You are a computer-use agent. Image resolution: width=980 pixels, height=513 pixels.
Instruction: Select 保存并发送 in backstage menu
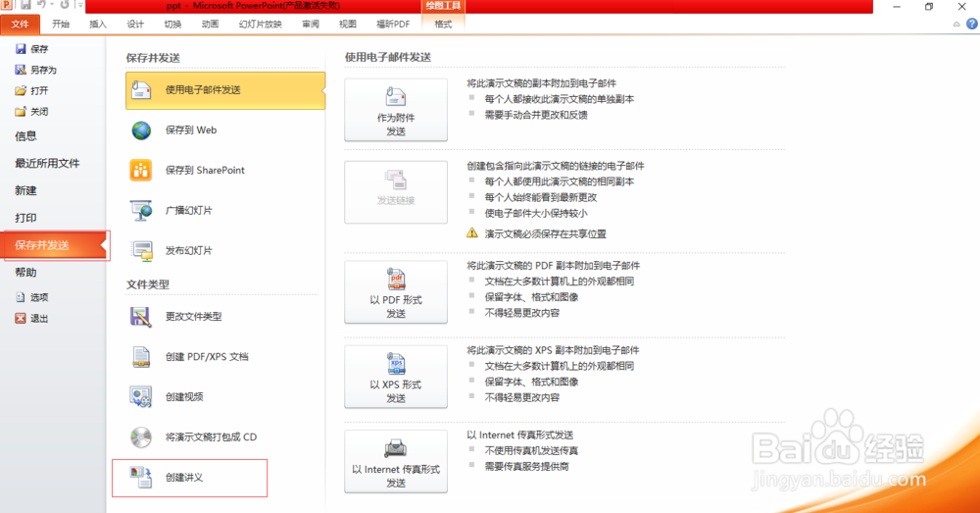(55, 245)
